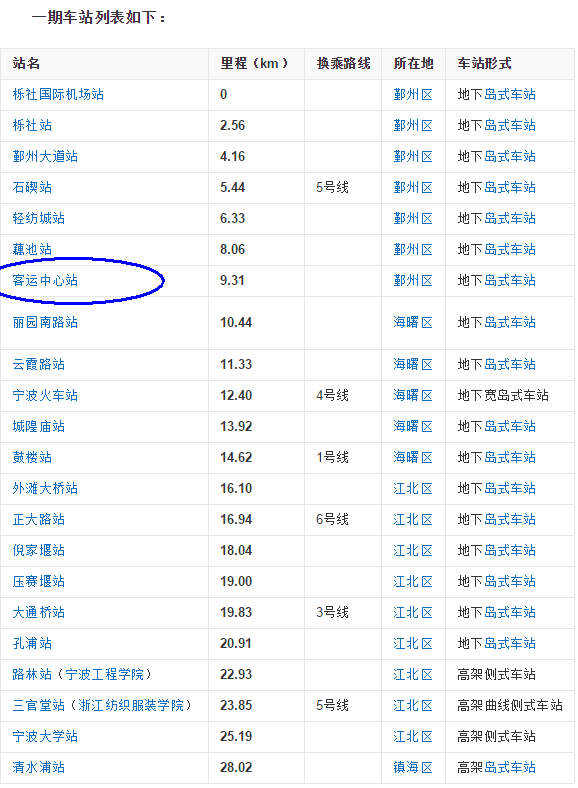Select the mileage value 28.02
The image size is (578, 788).
[236, 767]
